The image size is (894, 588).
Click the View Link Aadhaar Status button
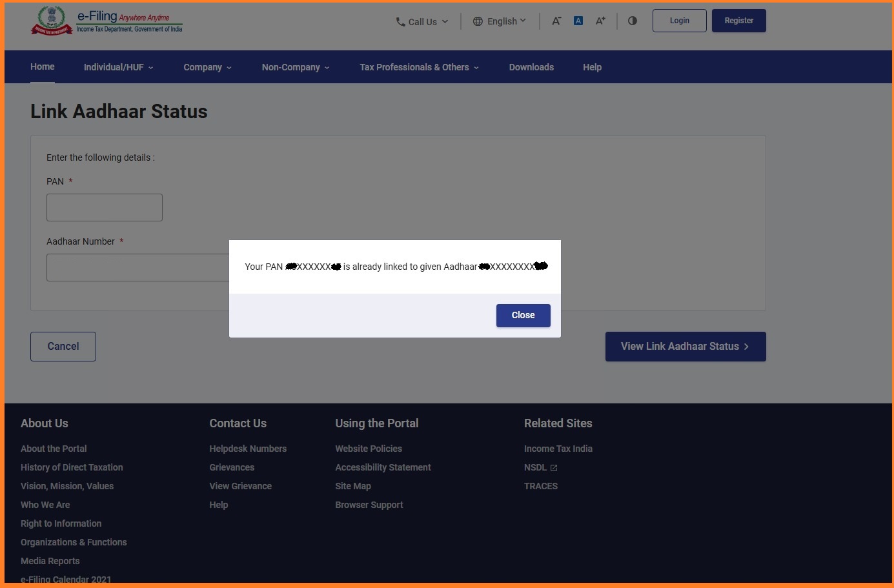pos(685,347)
